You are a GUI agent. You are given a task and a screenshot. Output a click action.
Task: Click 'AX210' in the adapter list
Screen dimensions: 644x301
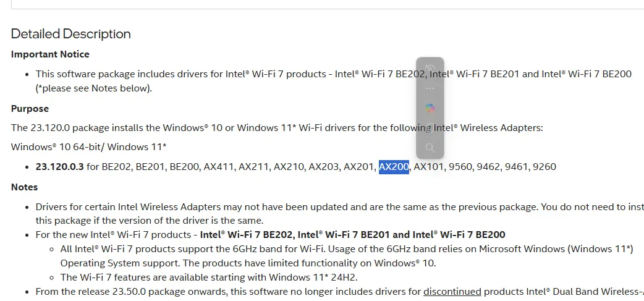pos(289,167)
